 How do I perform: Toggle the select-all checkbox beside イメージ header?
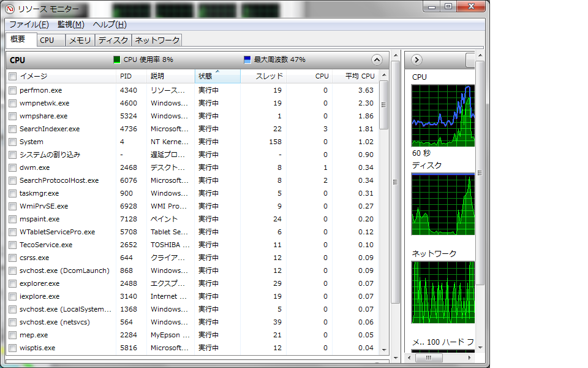coord(13,76)
